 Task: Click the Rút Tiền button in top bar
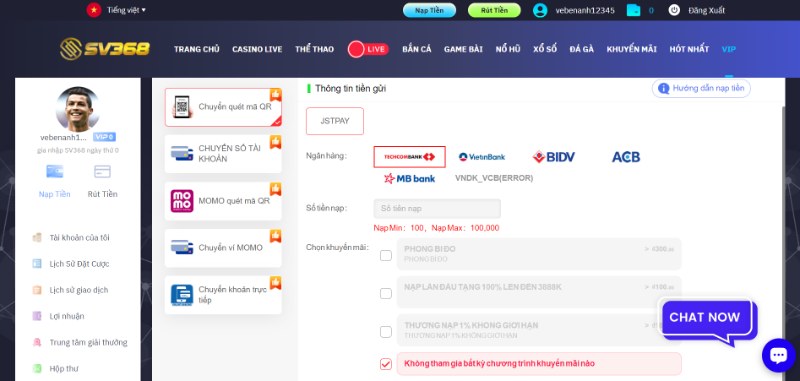pyautogui.click(x=494, y=10)
